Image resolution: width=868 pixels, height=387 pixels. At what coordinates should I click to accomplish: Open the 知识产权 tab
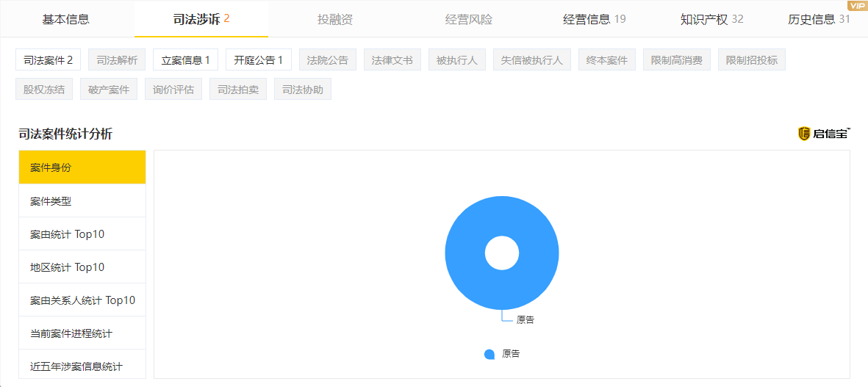711,19
